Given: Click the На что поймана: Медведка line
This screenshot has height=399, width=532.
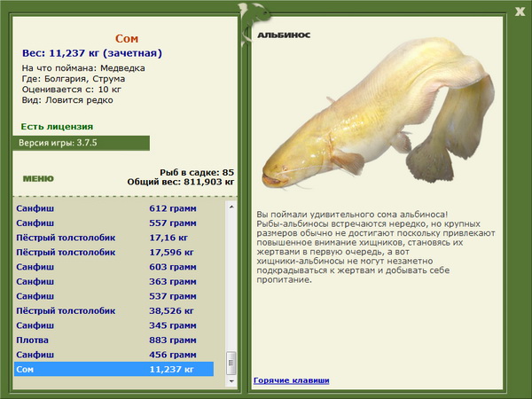Looking at the screenshot, I should (x=83, y=68).
